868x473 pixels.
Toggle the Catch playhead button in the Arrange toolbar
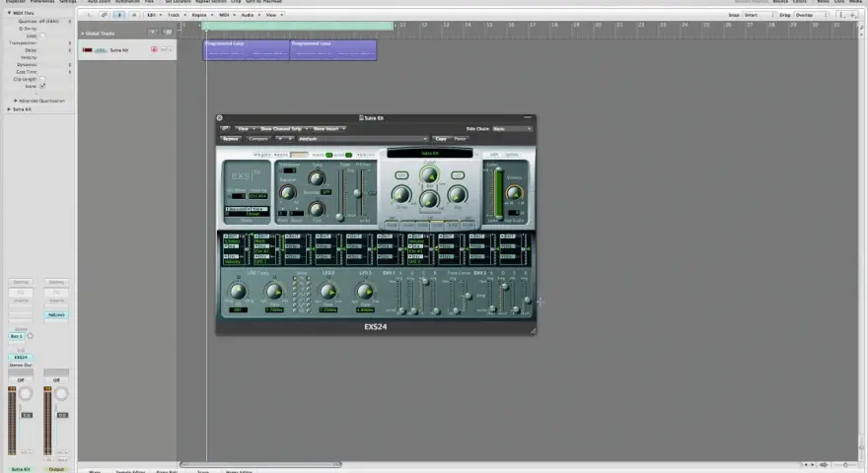click(119, 15)
